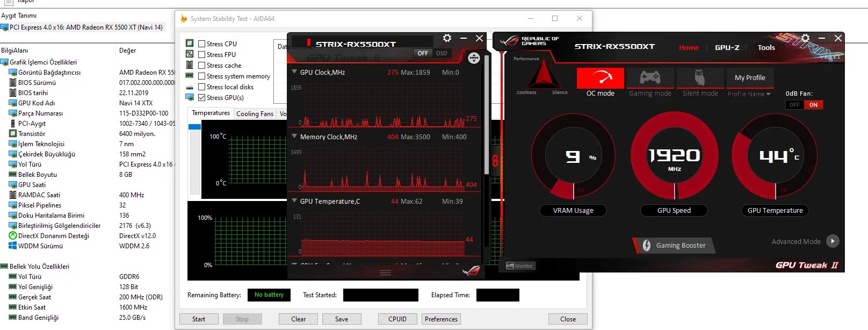Click the monitor panel move handle icon
Screen dimensions: 868x330
(x=474, y=58)
